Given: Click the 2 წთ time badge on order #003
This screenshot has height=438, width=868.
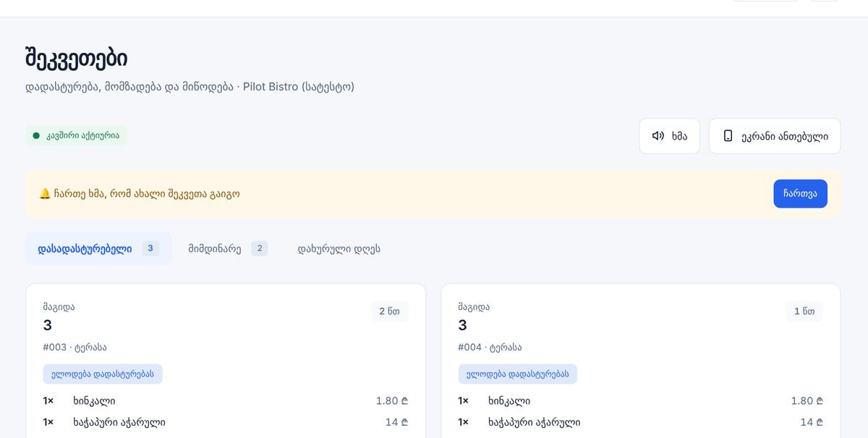Looking at the screenshot, I should coord(389,311).
